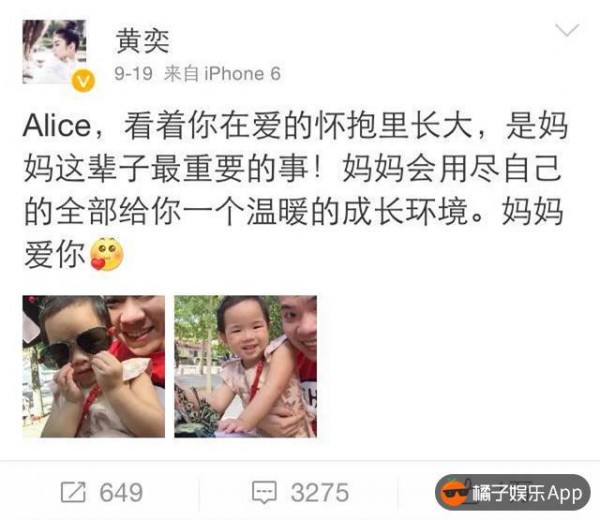Open the post options chevron menu
Screen dimensions: 600x520
click(x=567, y=30)
